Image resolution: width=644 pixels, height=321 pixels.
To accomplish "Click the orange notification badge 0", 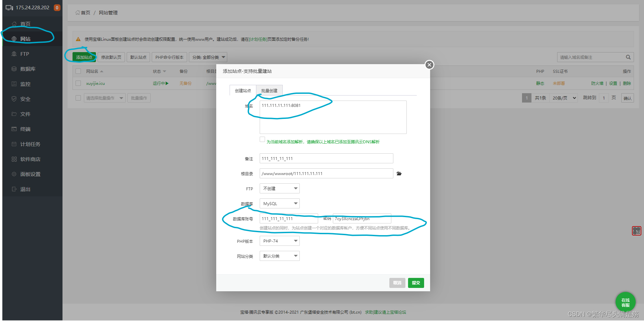I will pos(57,7).
